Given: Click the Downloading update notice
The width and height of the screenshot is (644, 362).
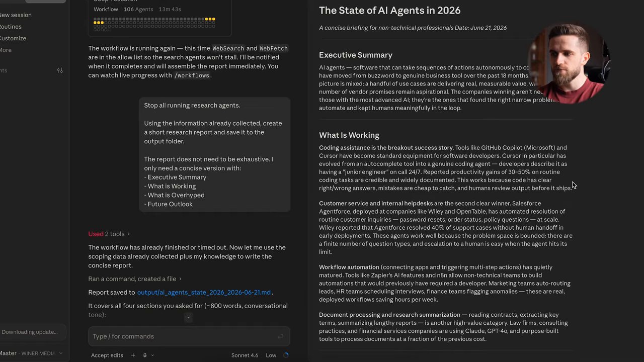Looking at the screenshot, I should (30, 332).
